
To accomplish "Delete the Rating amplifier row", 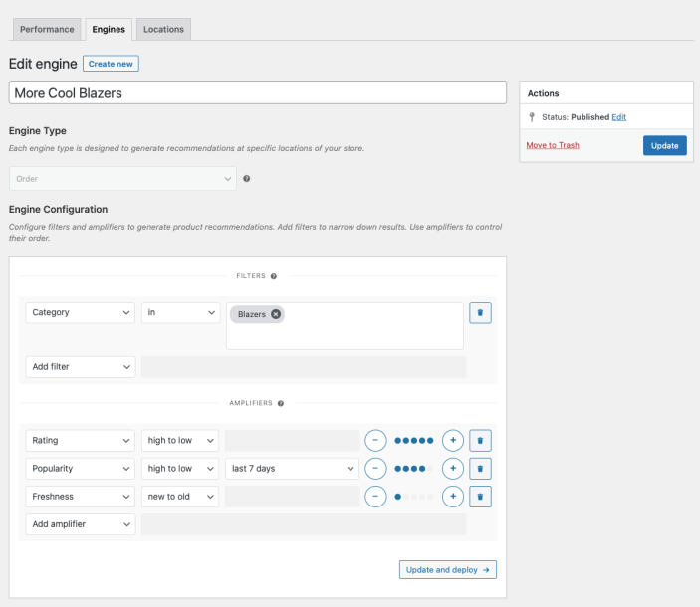I will 480,440.
